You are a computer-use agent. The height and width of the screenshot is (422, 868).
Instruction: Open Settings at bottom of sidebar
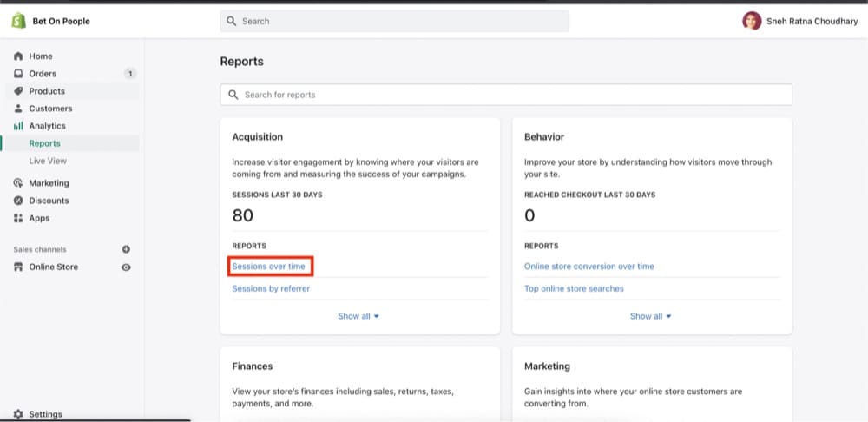[x=45, y=414]
